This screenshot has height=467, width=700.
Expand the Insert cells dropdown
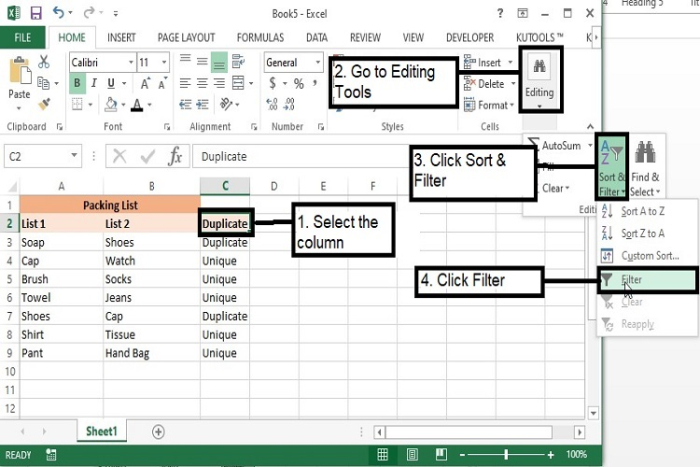click(x=510, y=63)
